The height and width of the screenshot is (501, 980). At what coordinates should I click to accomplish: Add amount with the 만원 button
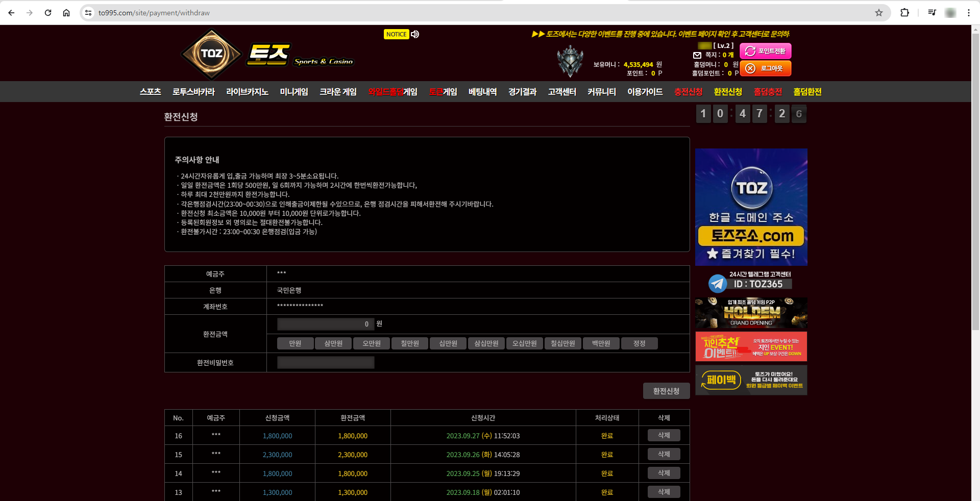[x=295, y=343]
